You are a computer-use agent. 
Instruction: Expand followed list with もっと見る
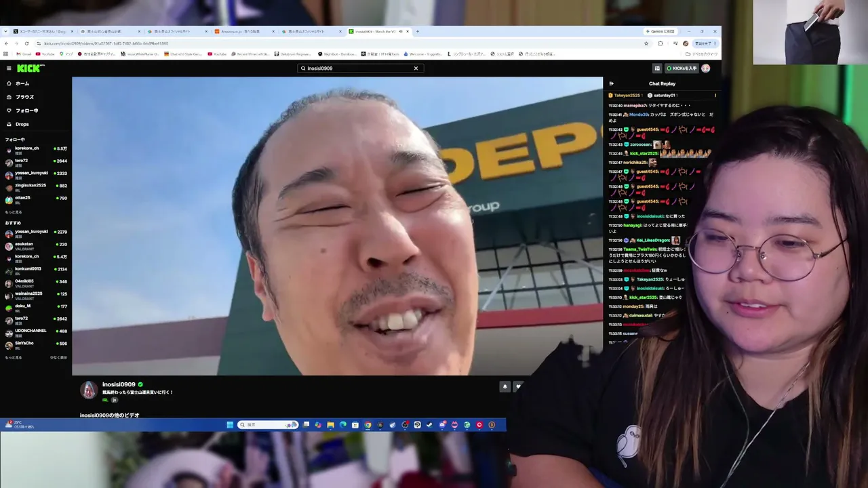[14, 212]
